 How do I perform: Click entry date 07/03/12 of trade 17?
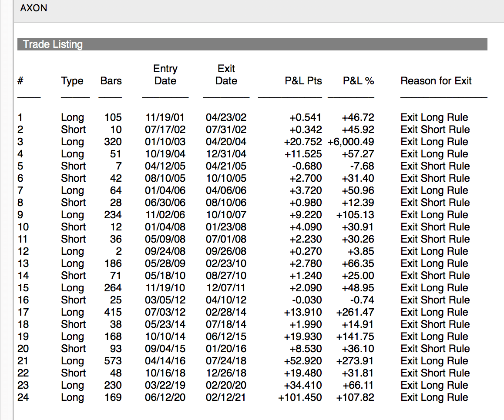165,312
